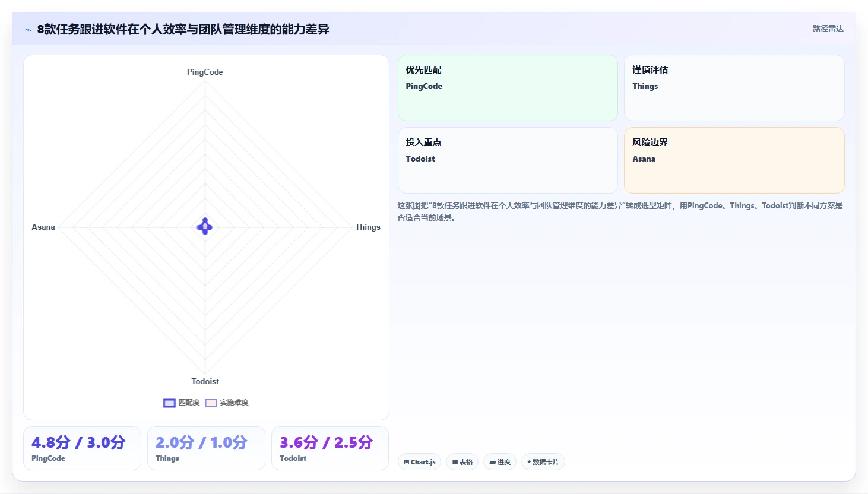Image resolution: width=868 pixels, height=494 pixels.
Task: Click the 数据卡片 tag chip
Action: click(543, 462)
